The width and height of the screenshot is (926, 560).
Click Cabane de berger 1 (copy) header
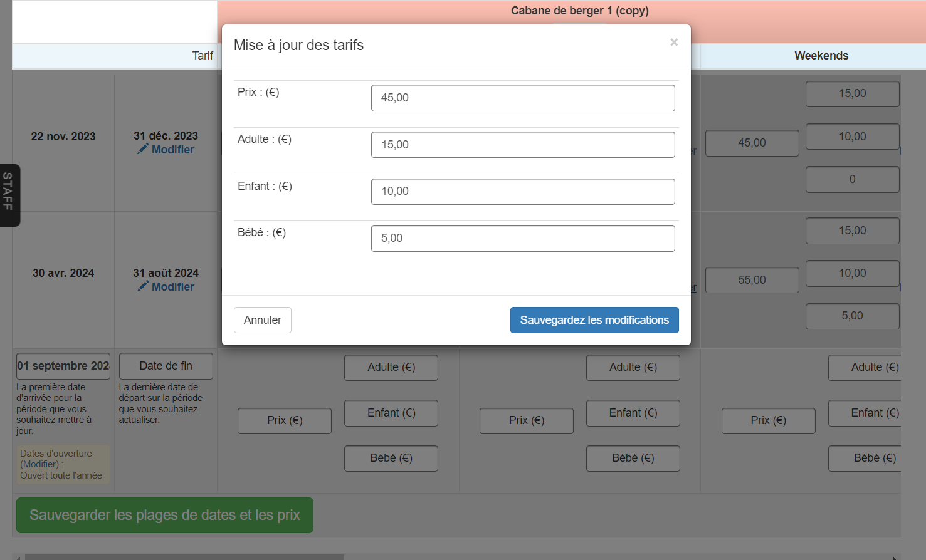point(580,11)
